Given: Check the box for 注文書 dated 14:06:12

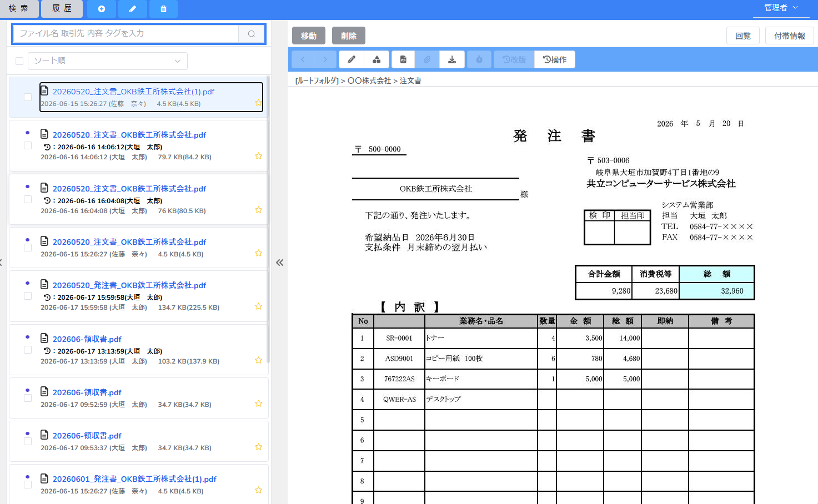Looking at the screenshot, I should (28, 145).
